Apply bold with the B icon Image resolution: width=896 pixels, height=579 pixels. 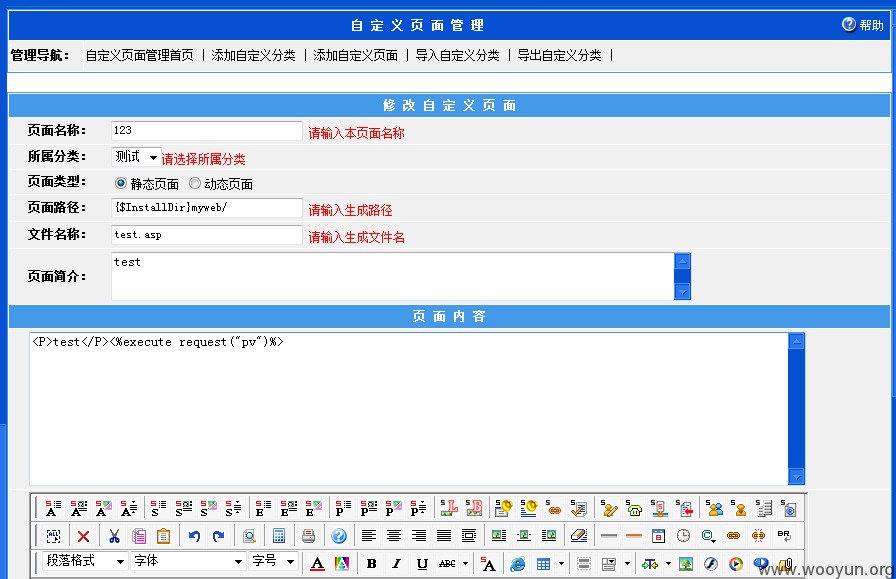(x=371, y=564)
